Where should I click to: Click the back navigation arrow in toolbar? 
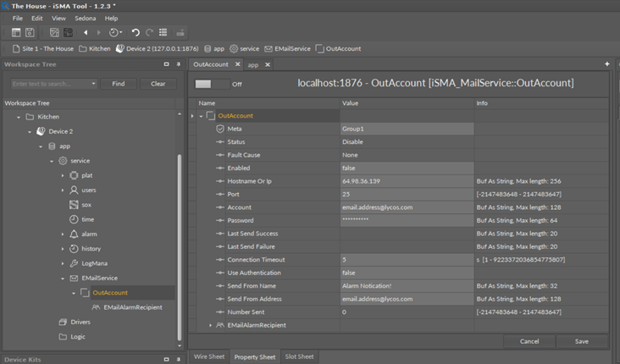(x=85, y=32)
